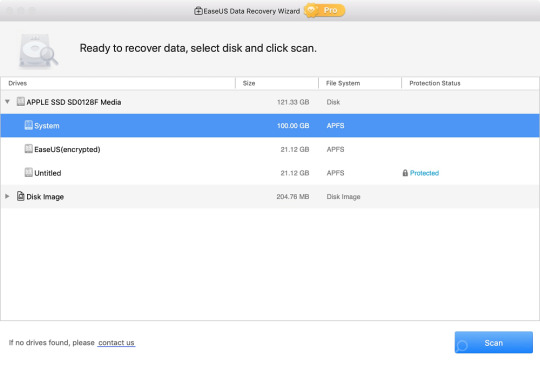Click the System volume icon

29,125
